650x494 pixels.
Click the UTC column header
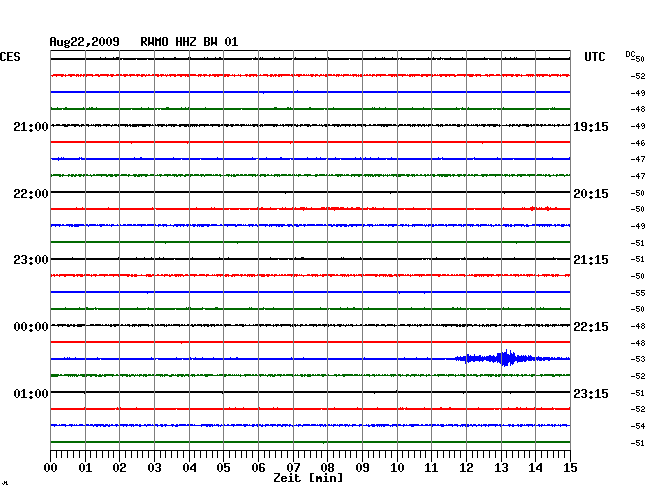tap(594, 57)
